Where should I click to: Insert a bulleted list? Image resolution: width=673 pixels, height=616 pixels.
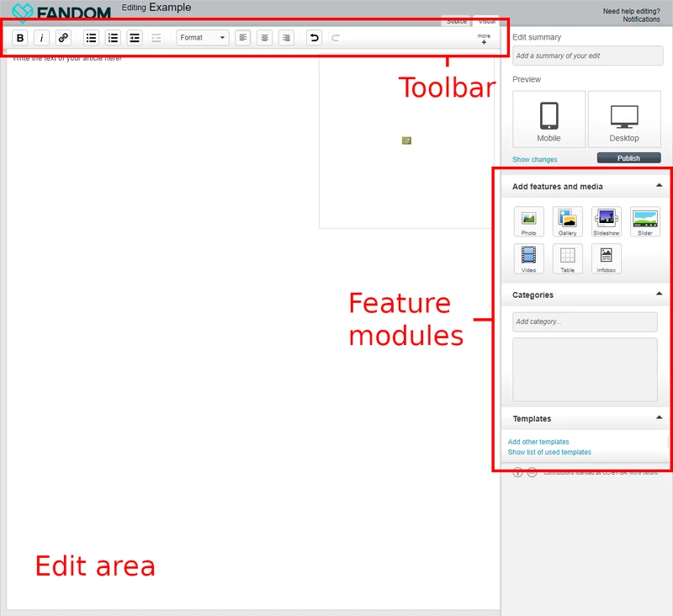tap(91, 38)
